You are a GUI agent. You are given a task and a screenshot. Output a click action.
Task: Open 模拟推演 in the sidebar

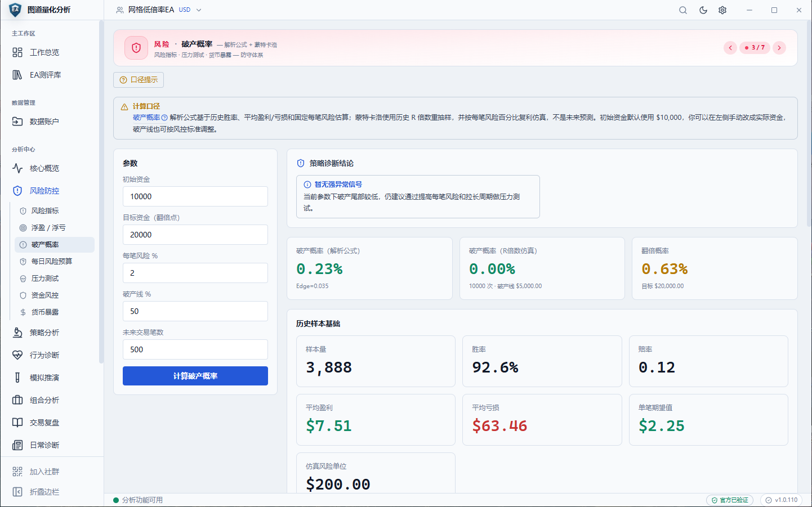click(x=52, y=378)
